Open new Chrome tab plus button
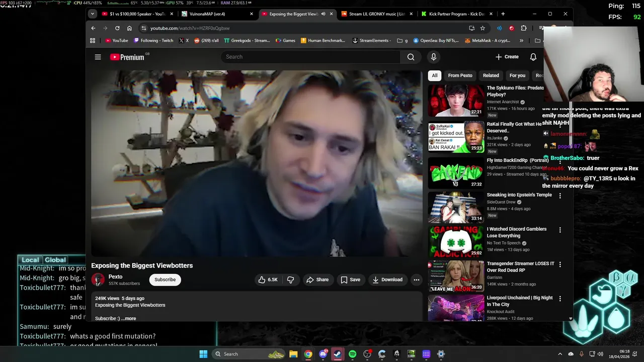 pos(503,14)
